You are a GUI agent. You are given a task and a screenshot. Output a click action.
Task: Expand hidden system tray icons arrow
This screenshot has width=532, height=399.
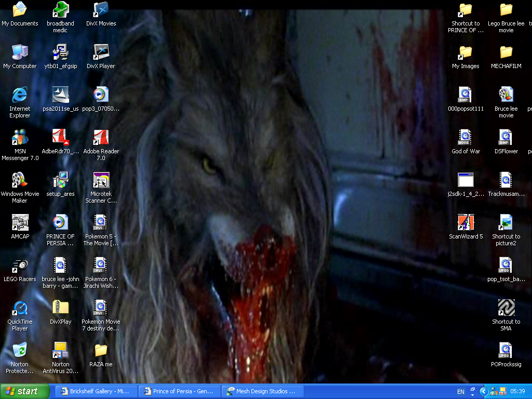point(484,392)
